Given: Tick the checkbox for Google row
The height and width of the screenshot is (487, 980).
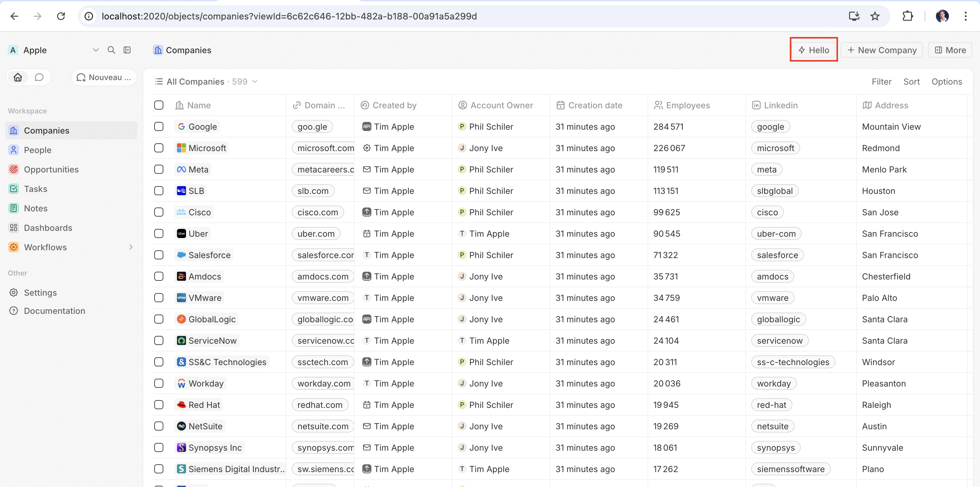Looking at the screenshot, I should (159, 126).
